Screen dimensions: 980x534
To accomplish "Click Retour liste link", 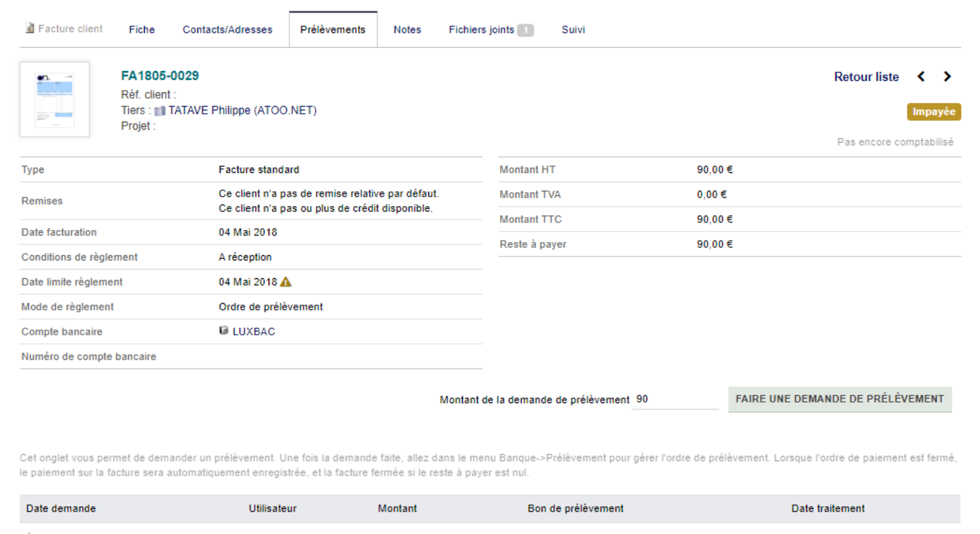I will pyautogui.click(x=866, y=77).
